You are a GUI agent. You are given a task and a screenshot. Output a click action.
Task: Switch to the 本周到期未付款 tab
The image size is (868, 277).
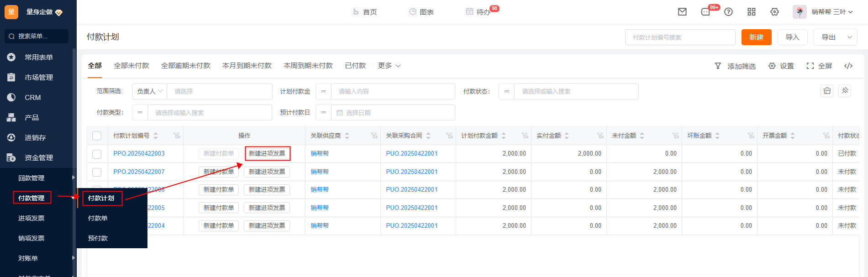[308, 66]
